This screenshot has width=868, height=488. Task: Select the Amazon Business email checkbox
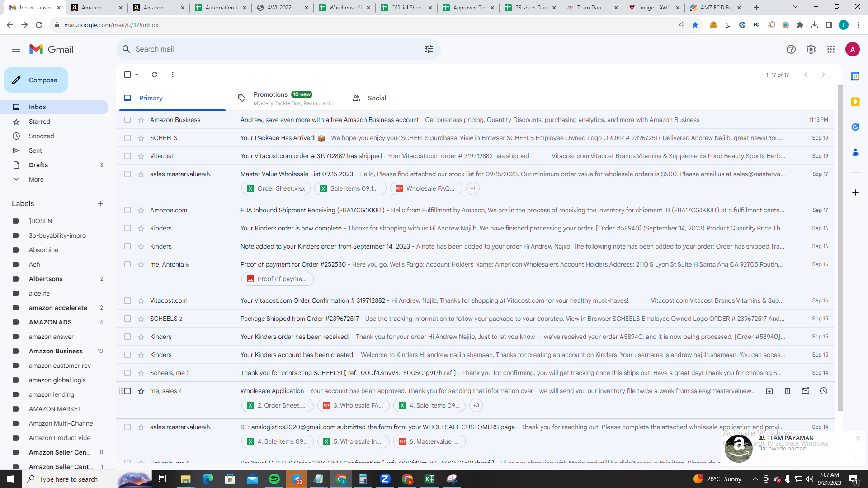pyautogui.click(x=127, y=120)
